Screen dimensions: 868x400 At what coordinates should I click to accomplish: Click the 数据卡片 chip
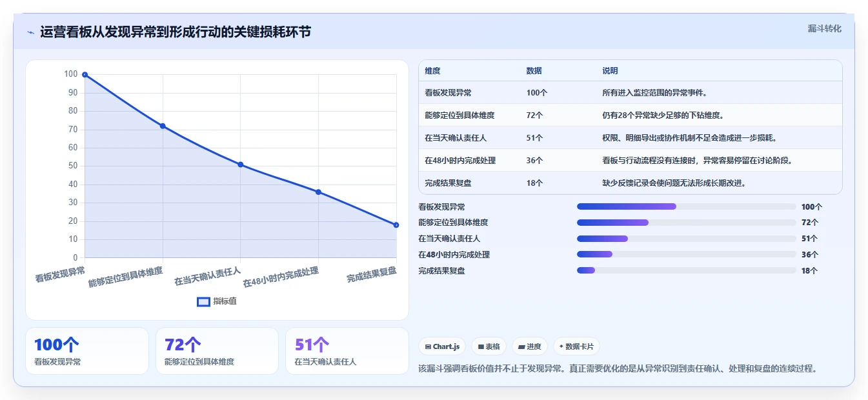576,346
